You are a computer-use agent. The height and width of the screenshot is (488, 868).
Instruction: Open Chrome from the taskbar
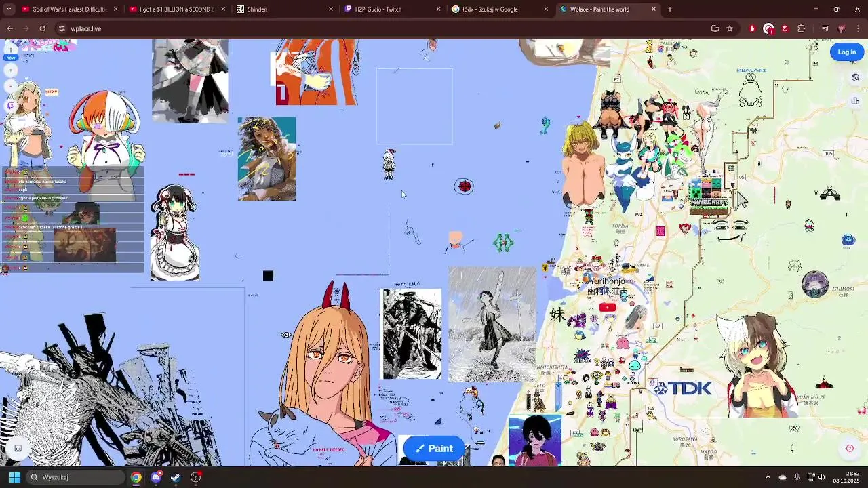[136, 477]
